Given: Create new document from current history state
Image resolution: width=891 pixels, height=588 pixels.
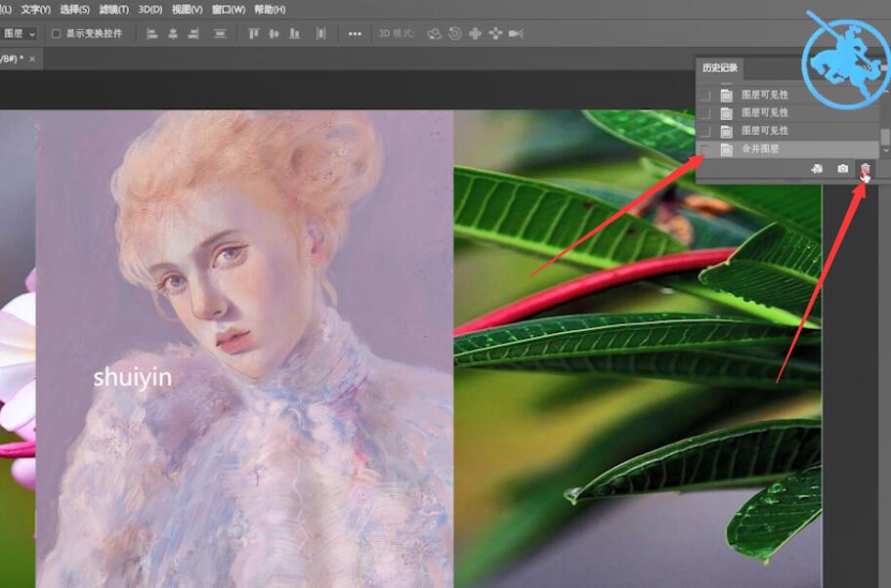Looking at the screenshot, I should click(x=817, y=169).
